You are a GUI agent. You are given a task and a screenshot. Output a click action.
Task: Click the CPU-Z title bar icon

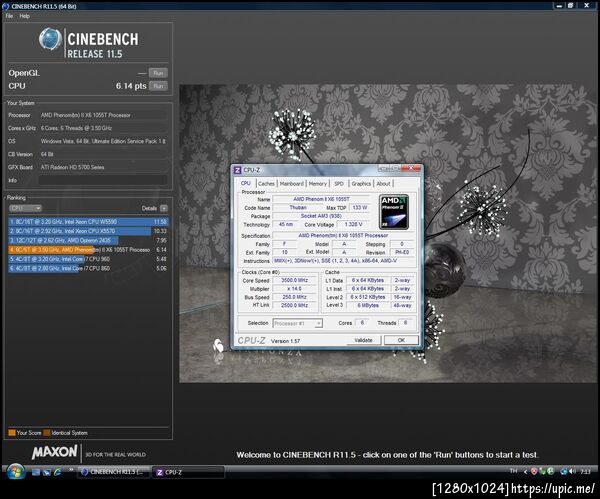(x=238, y=170)
